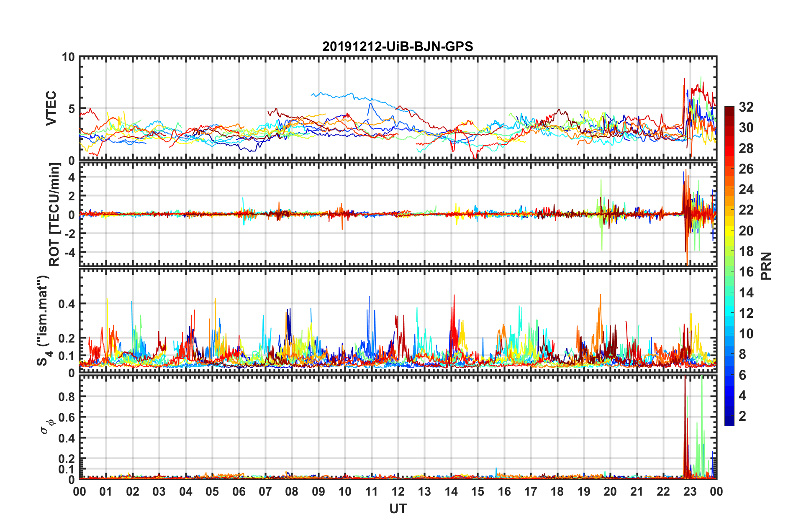Click the S4 ("ism.mat") y-axis label
The width and height of the screenshot is (796, 532).
point(44,321)
